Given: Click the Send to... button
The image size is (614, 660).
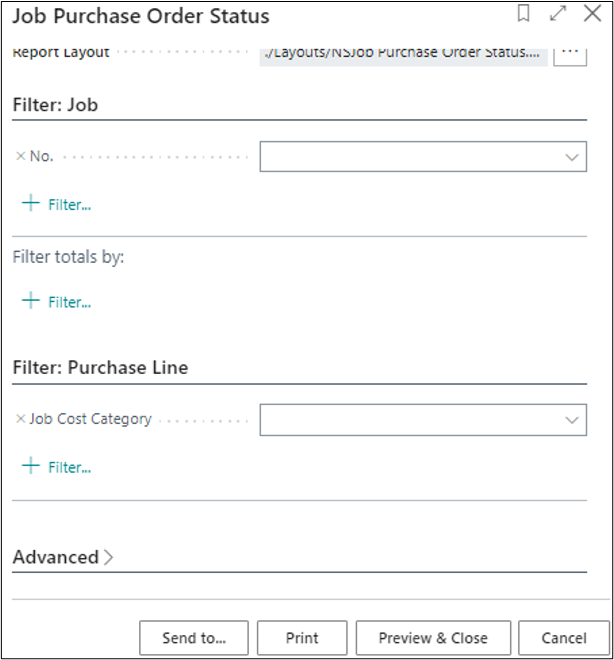Looking at the screenshot, I should pos(194,638).
